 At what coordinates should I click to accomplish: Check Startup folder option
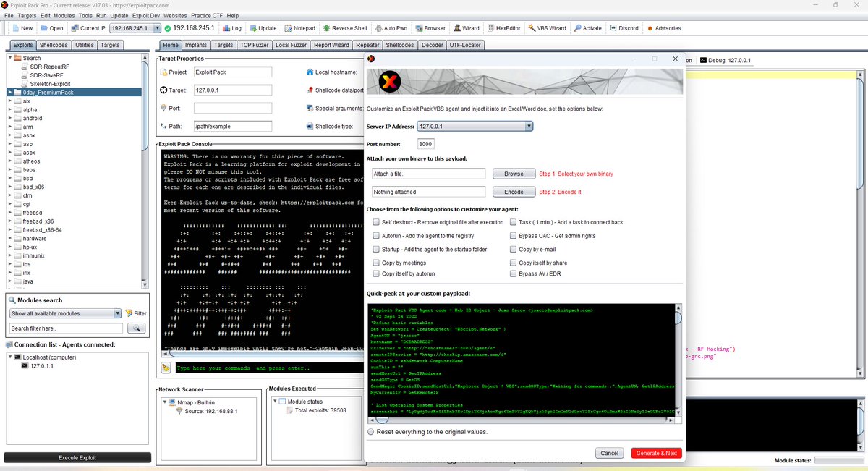tap(376, 249)
